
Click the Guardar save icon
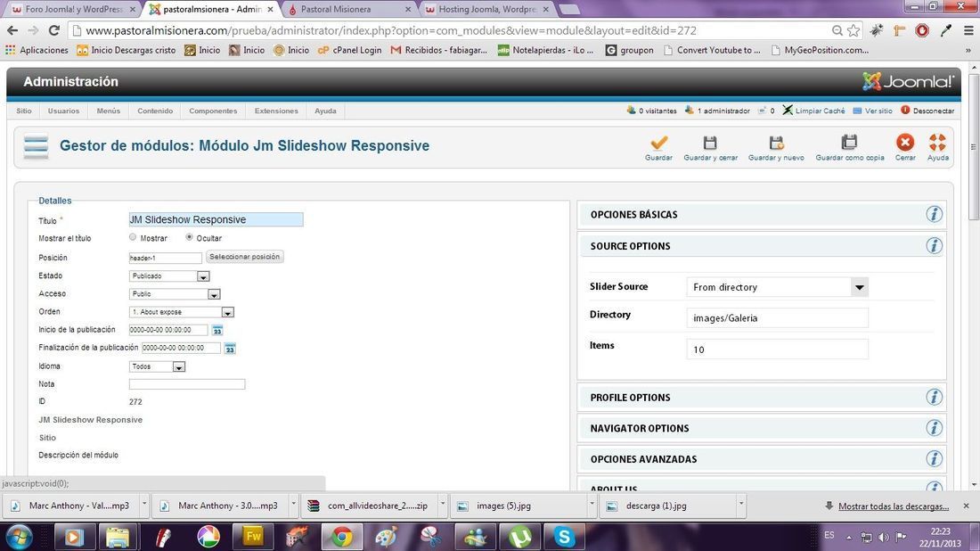tap(658, 143)
